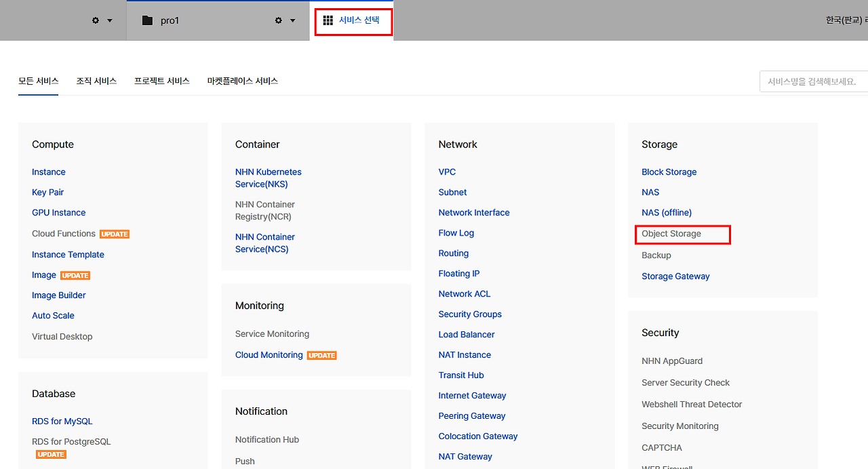Open Storage Gateway service
Image resolution: width=868 pixels, height=469 pixels.
coord(675,276)
